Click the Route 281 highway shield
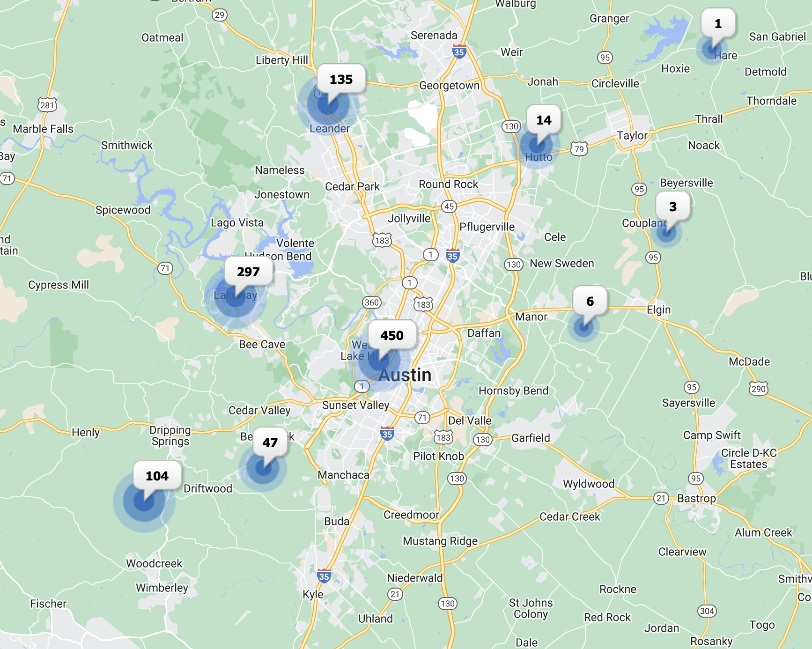Image resolution: width=812 pixels, height=649 pixels. [47, 105]
